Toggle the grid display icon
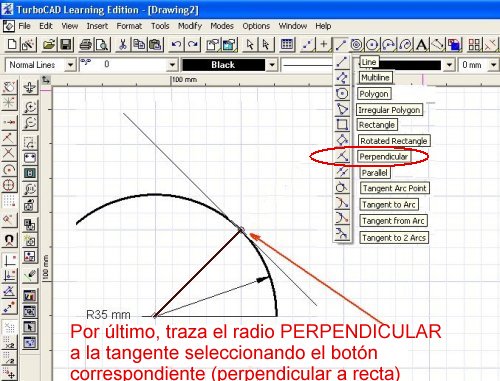The width and height of the screenshot is (500, 381). 287,44
